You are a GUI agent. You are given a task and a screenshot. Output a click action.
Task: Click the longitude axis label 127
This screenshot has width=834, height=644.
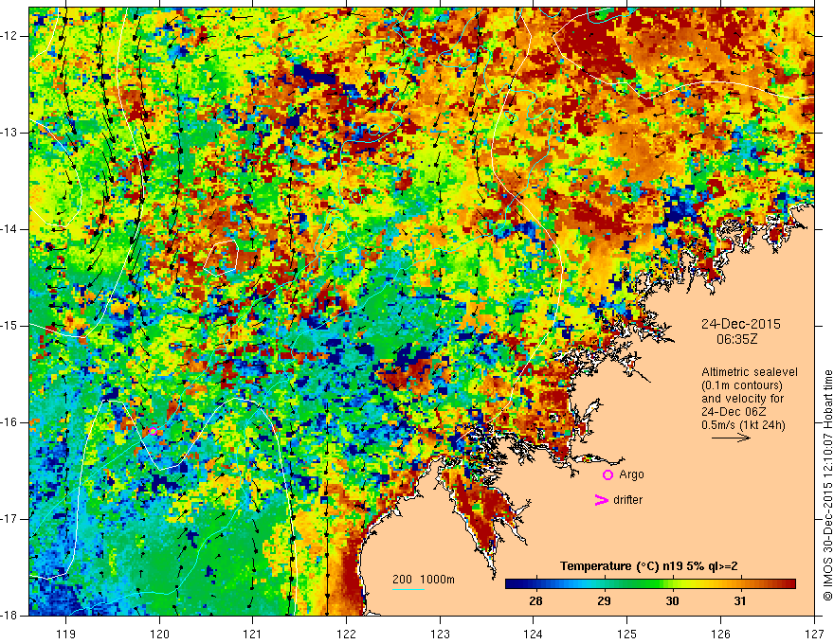pos(814,634)
